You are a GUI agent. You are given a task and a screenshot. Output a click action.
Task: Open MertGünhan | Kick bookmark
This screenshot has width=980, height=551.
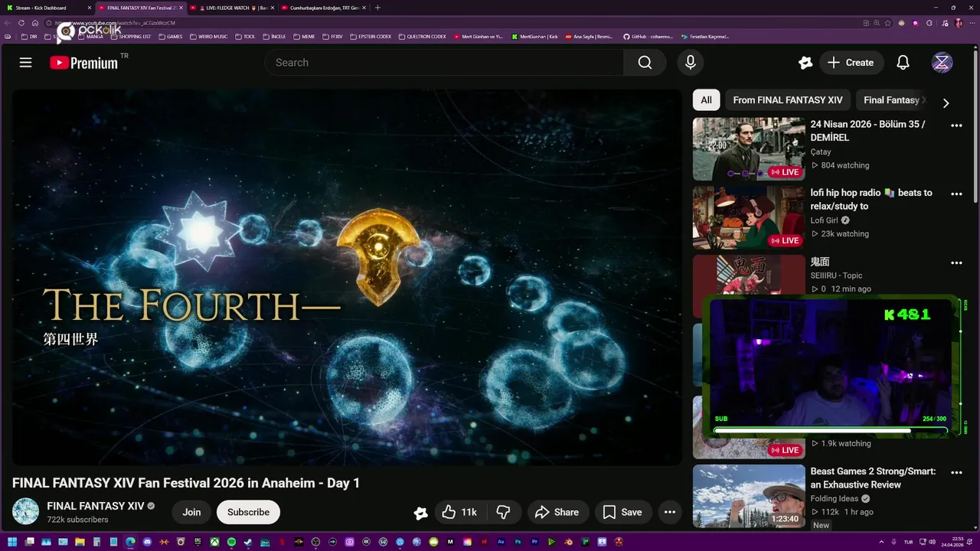pyautogui.click(x=534, y=37)
